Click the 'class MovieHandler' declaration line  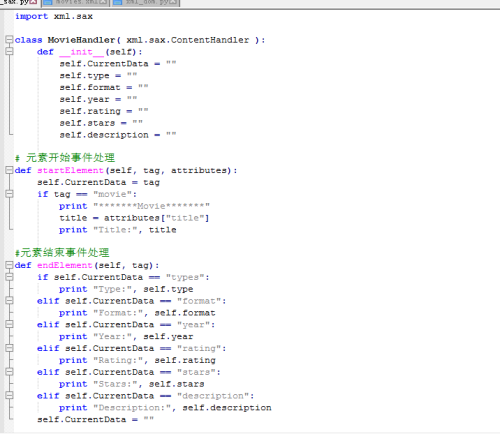click(140, 40)
